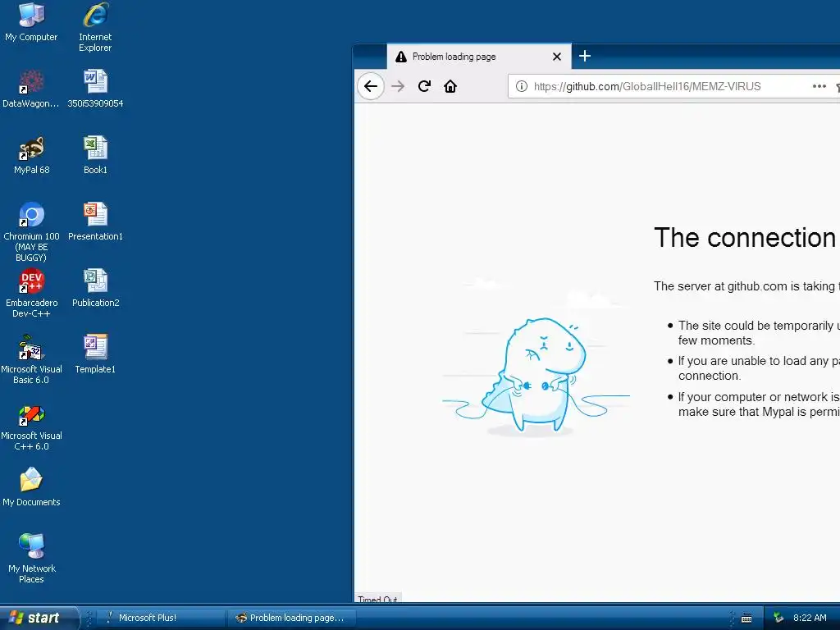Click the forward navigation arrow
This screenshot has height=630, width=840.
click(398, 86)
